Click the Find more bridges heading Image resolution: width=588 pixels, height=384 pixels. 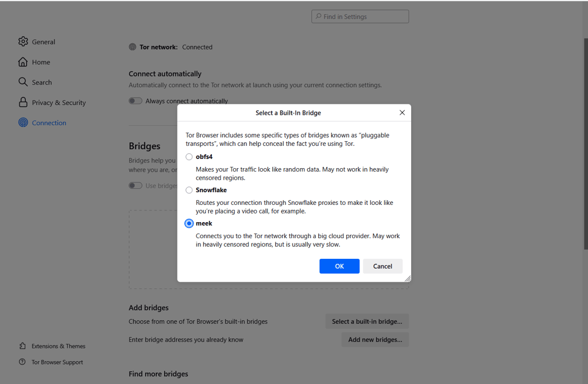click(x=158, y=374)
